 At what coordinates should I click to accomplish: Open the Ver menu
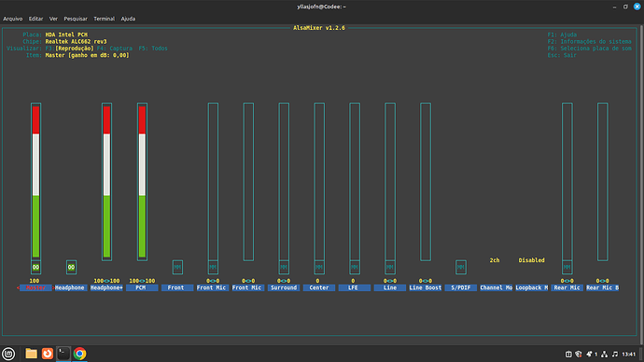(53, 19)
